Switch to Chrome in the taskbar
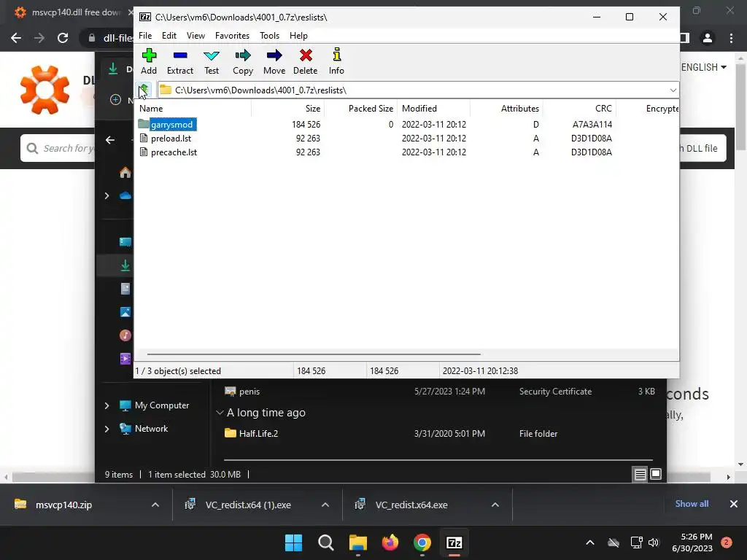The image size is (747, 560). click(x=422, y=542)
